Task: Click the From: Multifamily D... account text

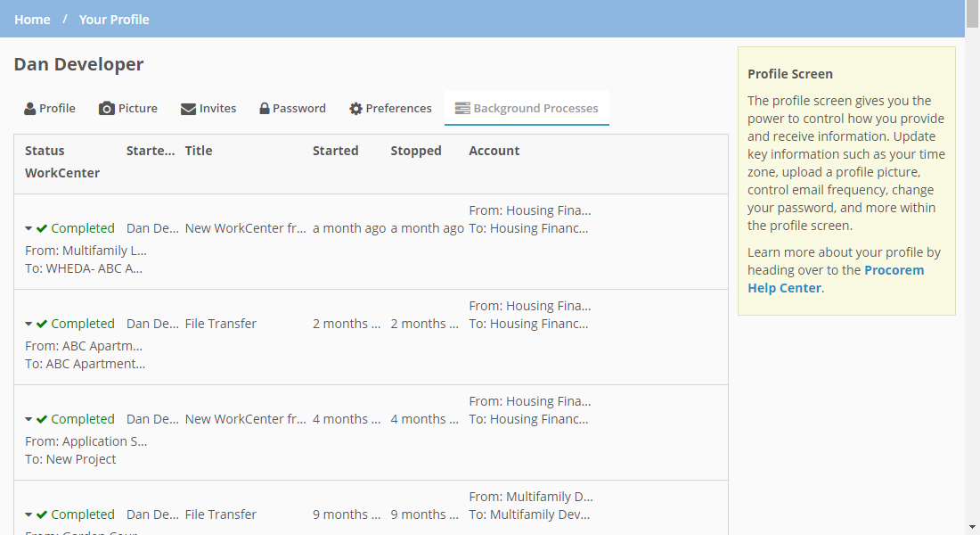Action: pos(531,497)
